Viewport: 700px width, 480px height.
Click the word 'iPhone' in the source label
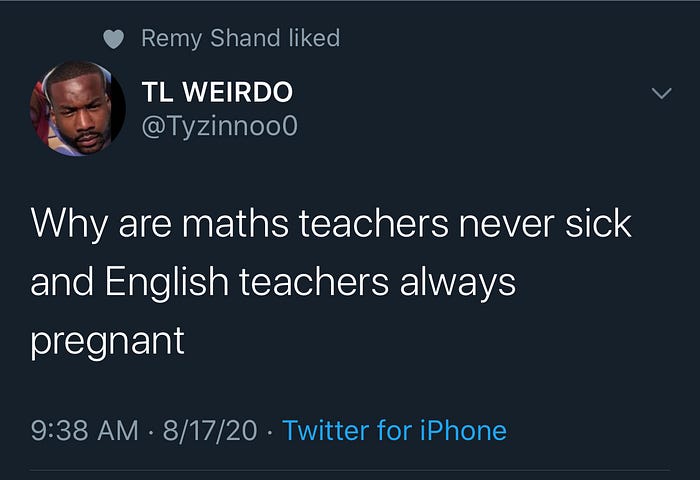tap(463, 431)
